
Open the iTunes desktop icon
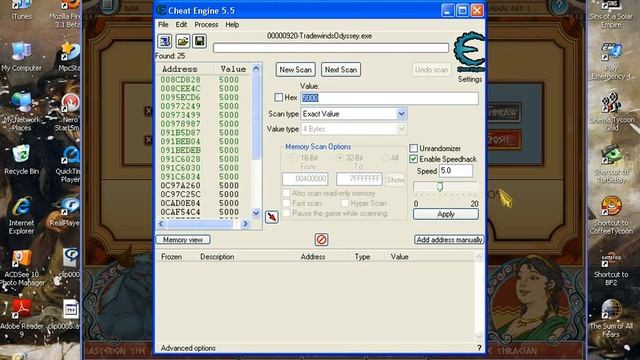coord(22,10)
